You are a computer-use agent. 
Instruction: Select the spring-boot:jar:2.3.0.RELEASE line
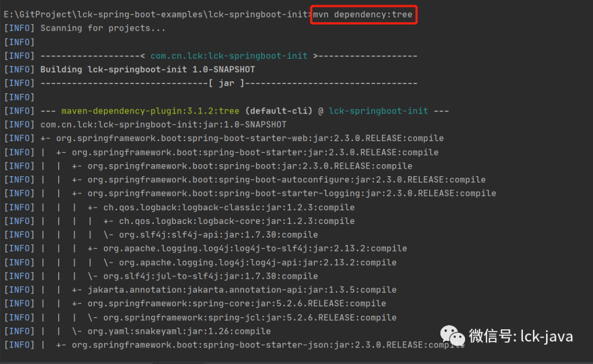point(242,165)
